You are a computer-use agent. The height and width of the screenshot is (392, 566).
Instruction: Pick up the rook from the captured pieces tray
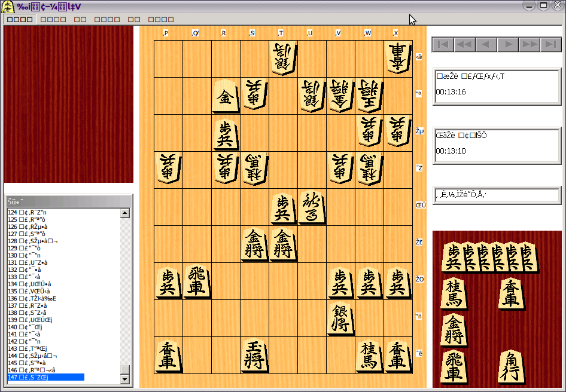pyautogui.click(x=454, y=367)
